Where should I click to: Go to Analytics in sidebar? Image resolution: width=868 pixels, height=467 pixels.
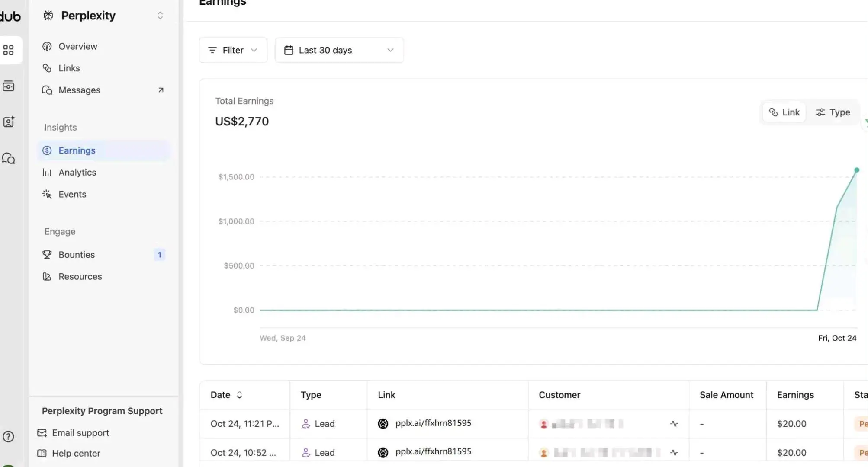pos(77,173)
